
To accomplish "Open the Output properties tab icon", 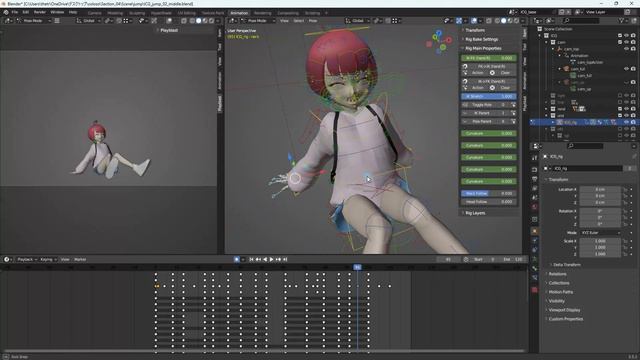I will 535,179.
